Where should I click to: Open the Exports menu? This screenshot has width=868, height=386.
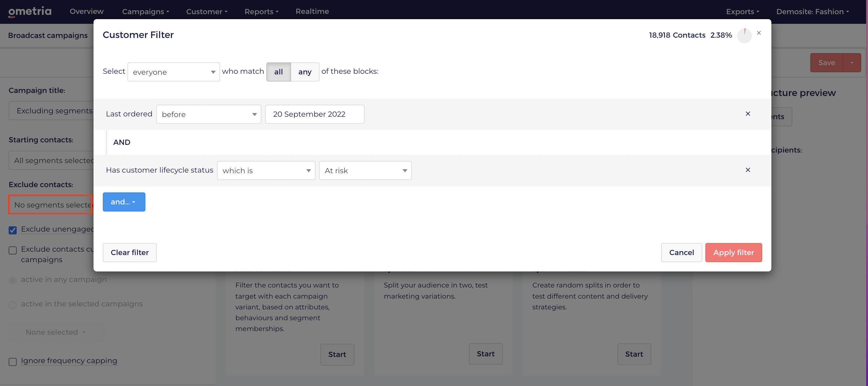[x=742, y=11]
